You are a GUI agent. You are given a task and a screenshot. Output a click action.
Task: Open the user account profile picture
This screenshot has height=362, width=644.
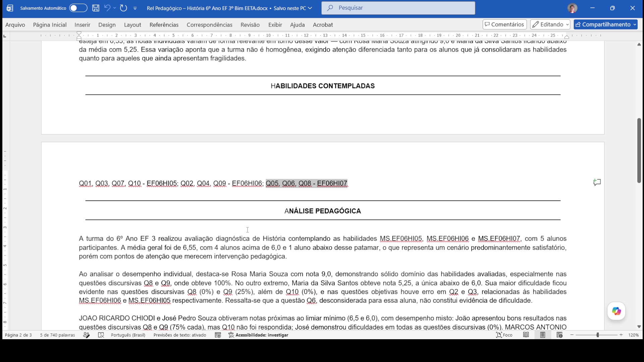[572, 8]
